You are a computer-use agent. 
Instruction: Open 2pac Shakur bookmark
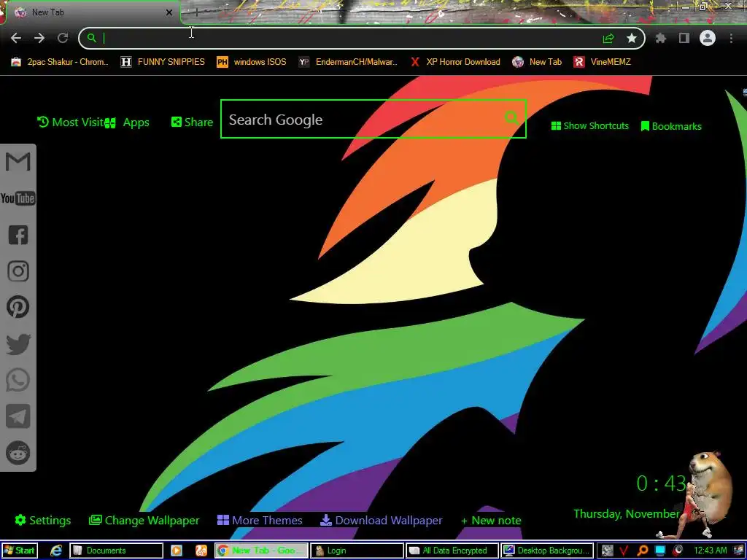tap(60, 62)
